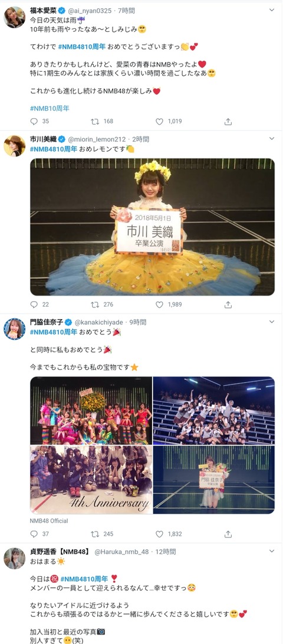Retweet 門脇佳奈子's post with 245 retweets
The image size is (283, 644).
94,534
